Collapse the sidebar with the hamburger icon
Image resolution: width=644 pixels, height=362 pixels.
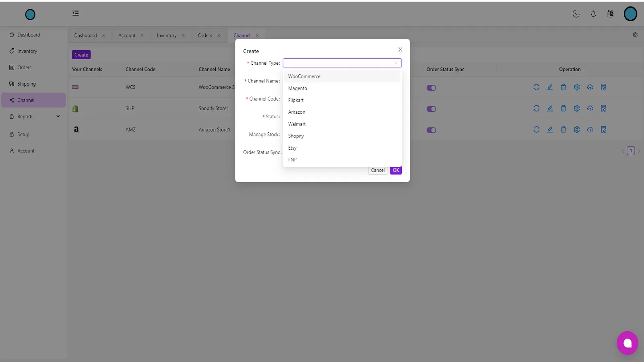click(75, 12)
